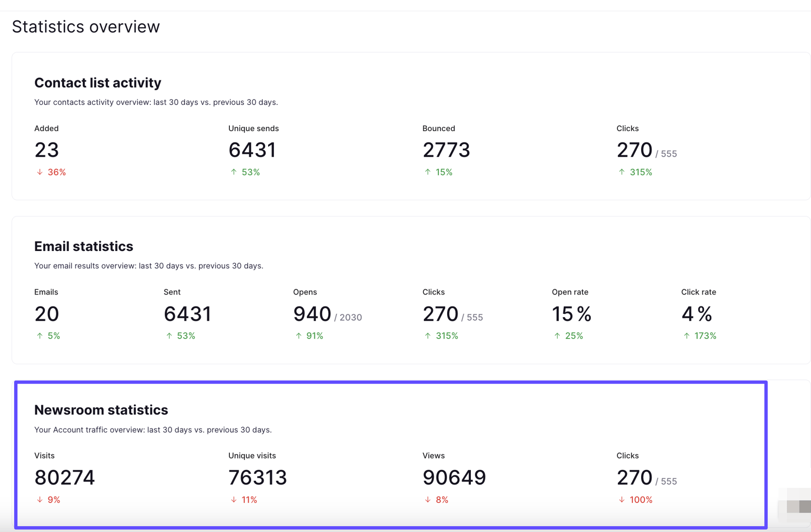811x532 pixels.
Task: Click the contacts activity overview description line
Action: click(156, 102)
